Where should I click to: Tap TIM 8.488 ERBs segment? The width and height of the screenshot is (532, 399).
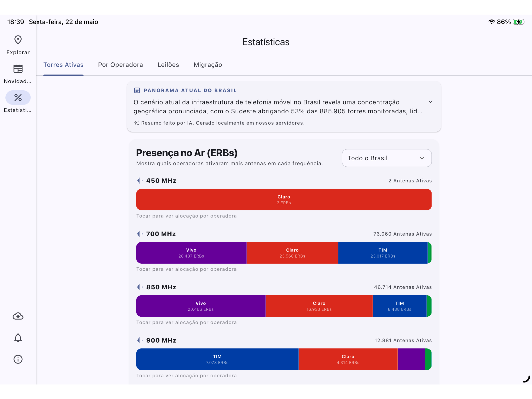coord(399,306)
